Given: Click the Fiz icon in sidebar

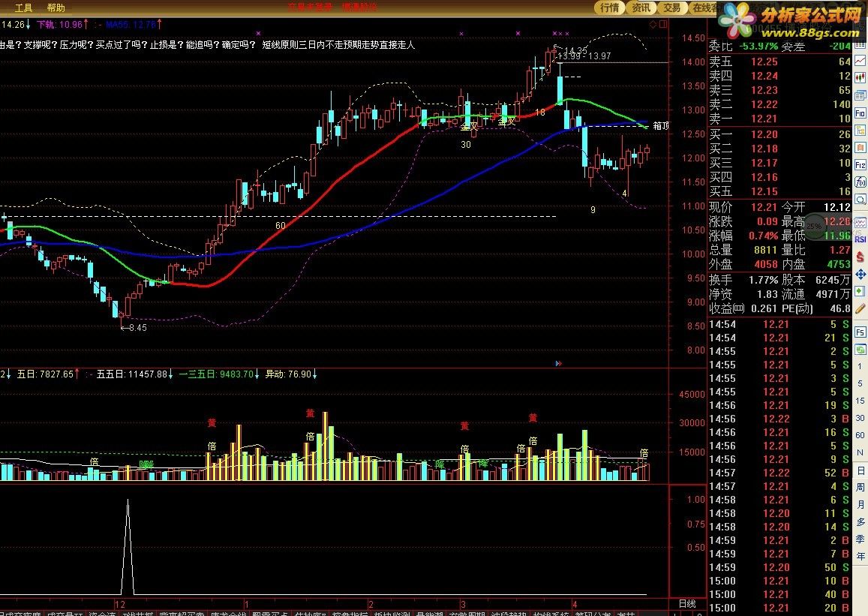Looking at the screenshot, I should (x=860, y=165).
